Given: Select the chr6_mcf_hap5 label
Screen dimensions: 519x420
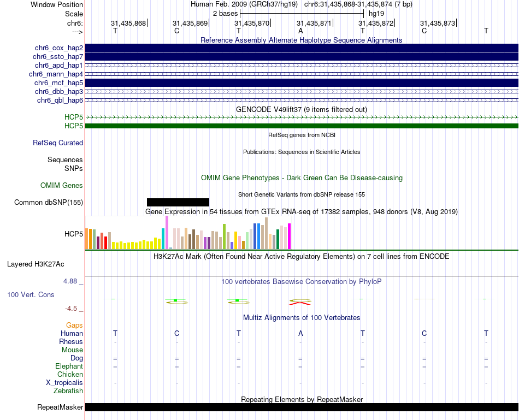Looking at the screenshot, I should point(58,82).
